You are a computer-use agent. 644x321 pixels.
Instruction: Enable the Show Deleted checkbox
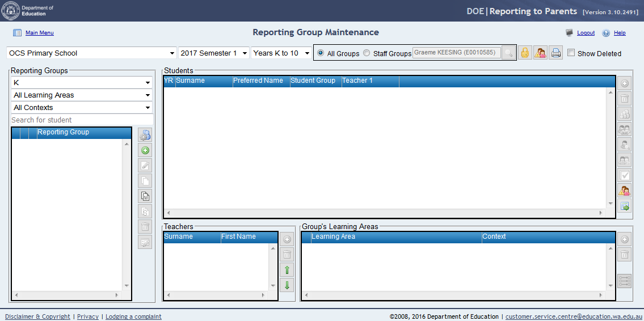(571, 53)
